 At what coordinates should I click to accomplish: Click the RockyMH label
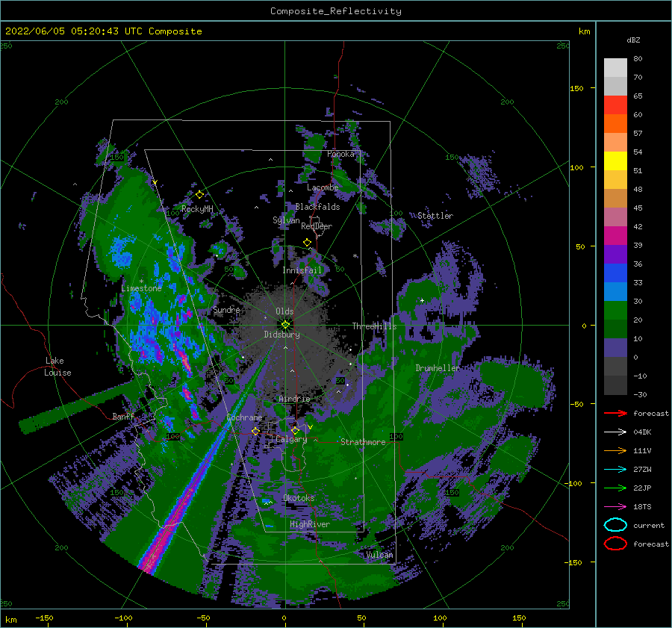coord(197,209)
